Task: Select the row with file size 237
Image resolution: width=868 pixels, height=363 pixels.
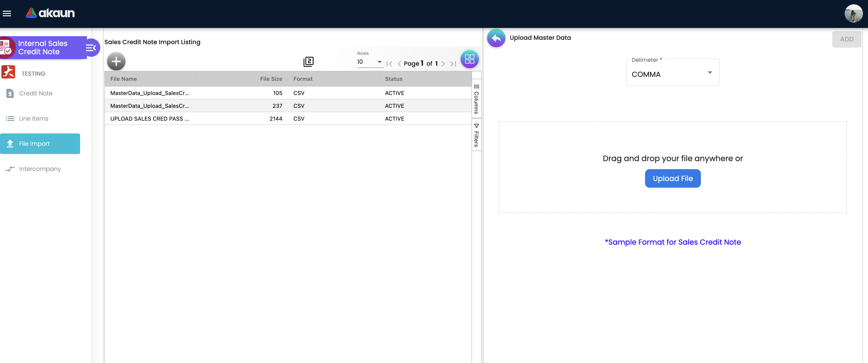Action: tap(288, 106)
